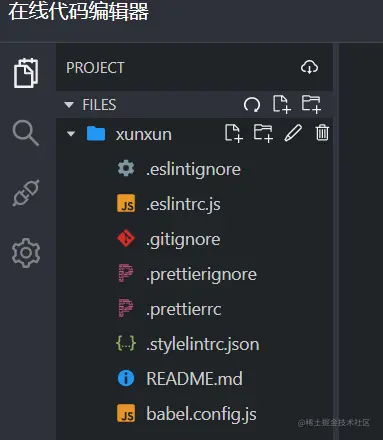Click the Prettier icon beside .prettierrc
Image resolution: width=383 pixels, height=440 pixels.
(x=126, y=308)
